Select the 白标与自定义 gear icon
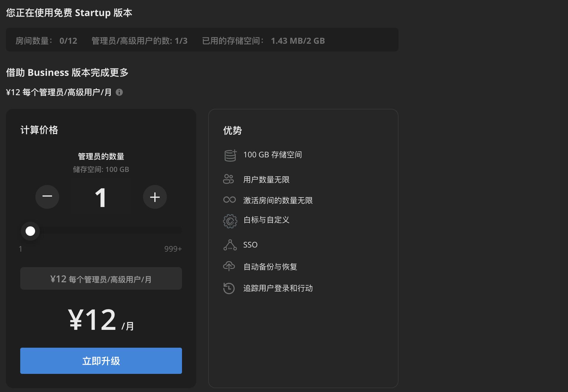The height and width of the screenshot is (392, 568). pyautogui.click(x=230, y=221)
